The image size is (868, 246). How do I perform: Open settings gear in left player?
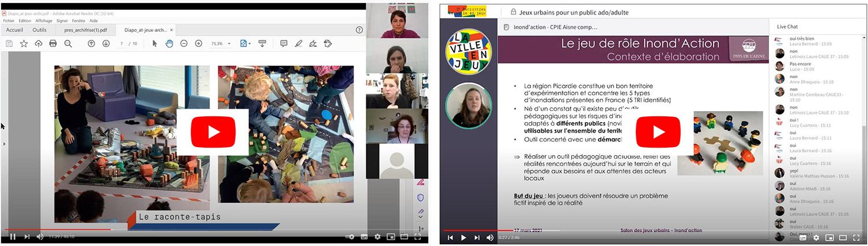pyautogui.click(x=378, y=237)
